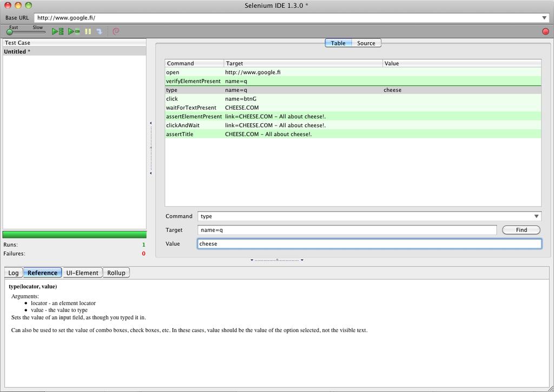Toggle the red record button
Screen dimensions: 554x392
tap(545, 31)
